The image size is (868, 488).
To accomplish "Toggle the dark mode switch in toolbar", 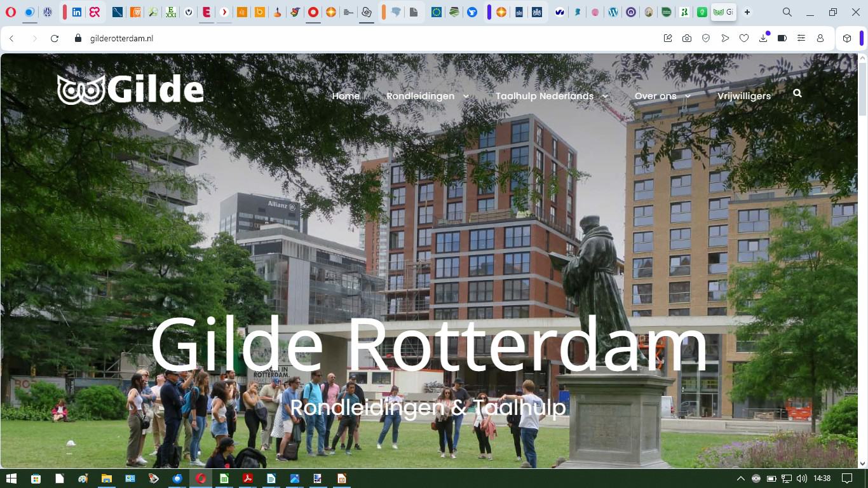I will (782, 38).
